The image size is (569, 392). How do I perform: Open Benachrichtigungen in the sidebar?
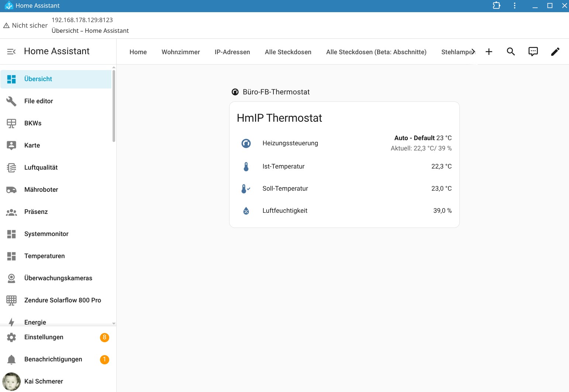(53, 359)
